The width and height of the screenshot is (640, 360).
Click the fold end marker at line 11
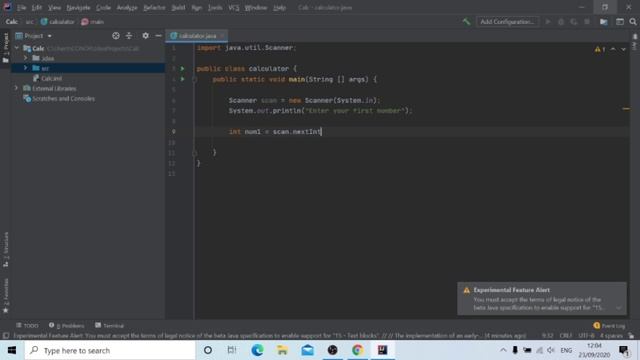pos(195,153)
